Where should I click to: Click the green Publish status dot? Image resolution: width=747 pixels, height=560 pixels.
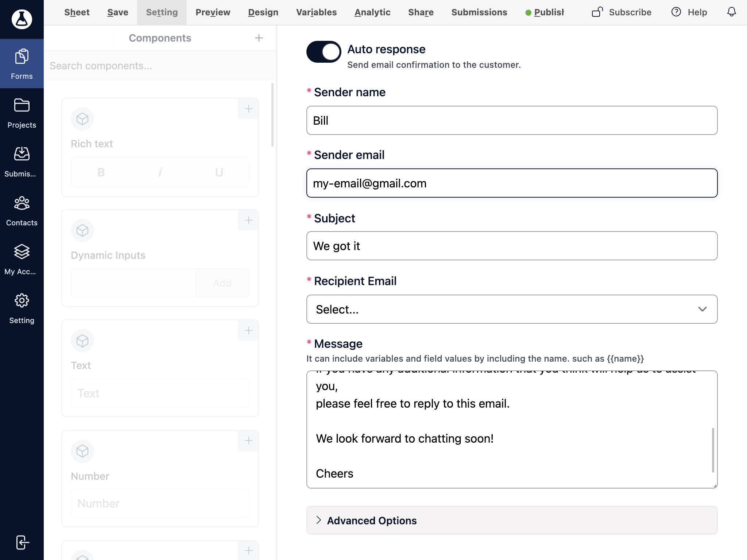(x=528, y=13)
